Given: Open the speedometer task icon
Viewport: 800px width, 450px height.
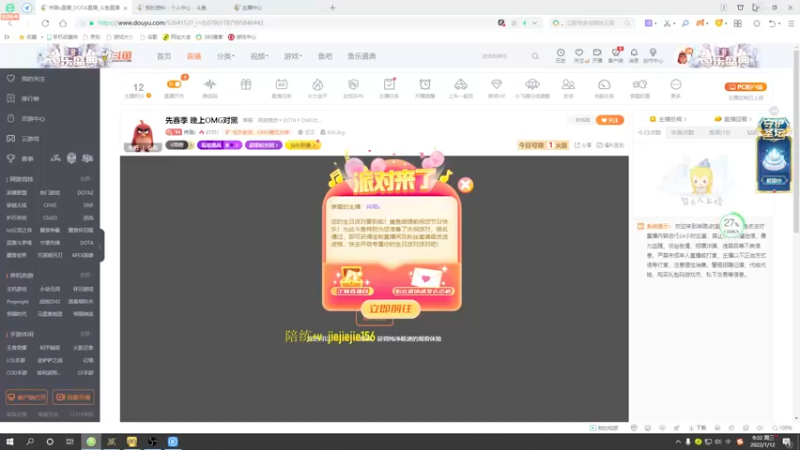Looking at the screenshot, I should coord(604,84).
